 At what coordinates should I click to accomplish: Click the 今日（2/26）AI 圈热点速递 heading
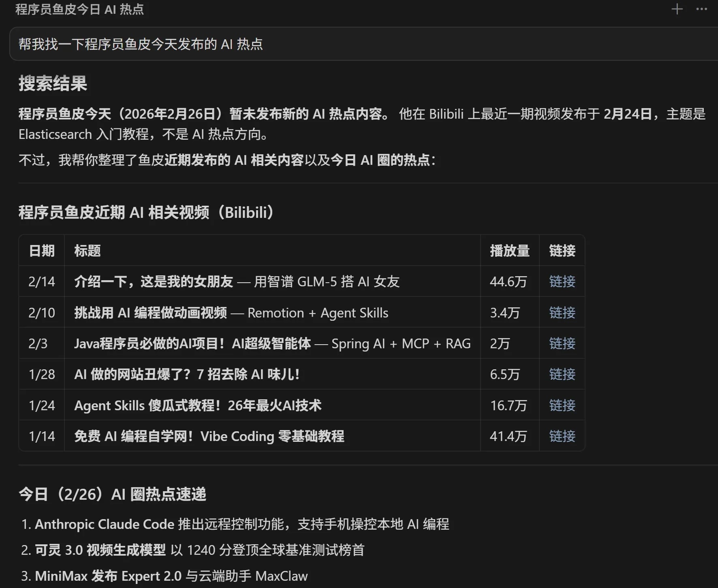pyautogui.click(x=112, y=494)
